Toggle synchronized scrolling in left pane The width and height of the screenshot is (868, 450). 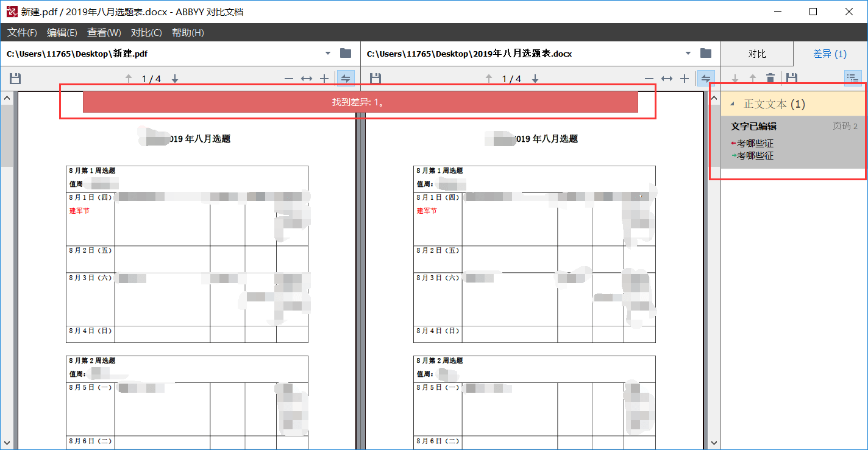pyautogui.click(x=346, y=79)
